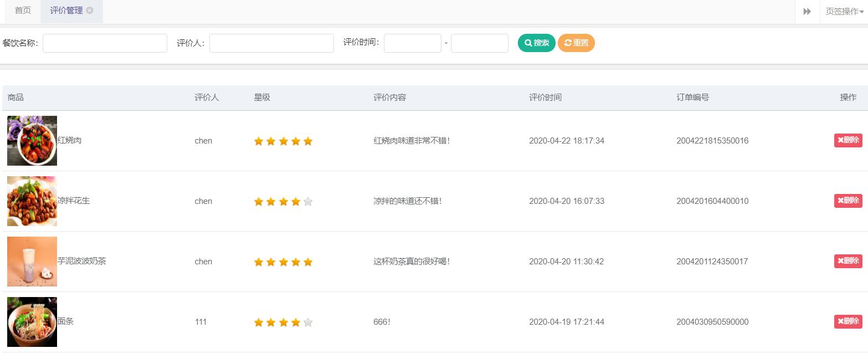Click the review text 666!
Image resolution: width=868 pixels, height=353 pixels.
tap(382, 322)
